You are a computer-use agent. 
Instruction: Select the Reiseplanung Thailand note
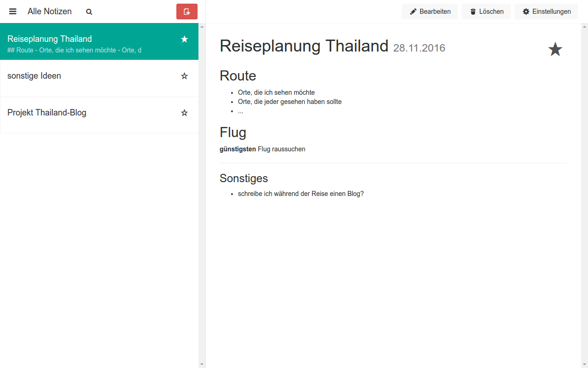click(x=99, y=41)
